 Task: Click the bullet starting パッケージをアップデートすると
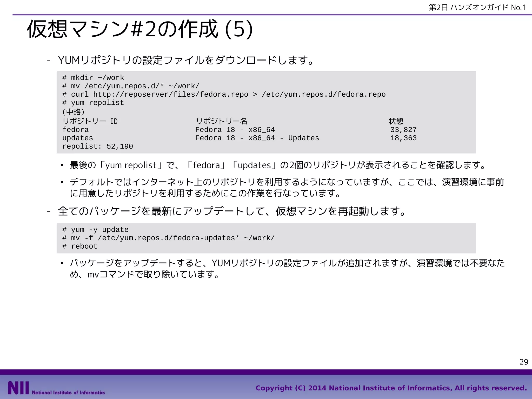(x=287, y=269)
